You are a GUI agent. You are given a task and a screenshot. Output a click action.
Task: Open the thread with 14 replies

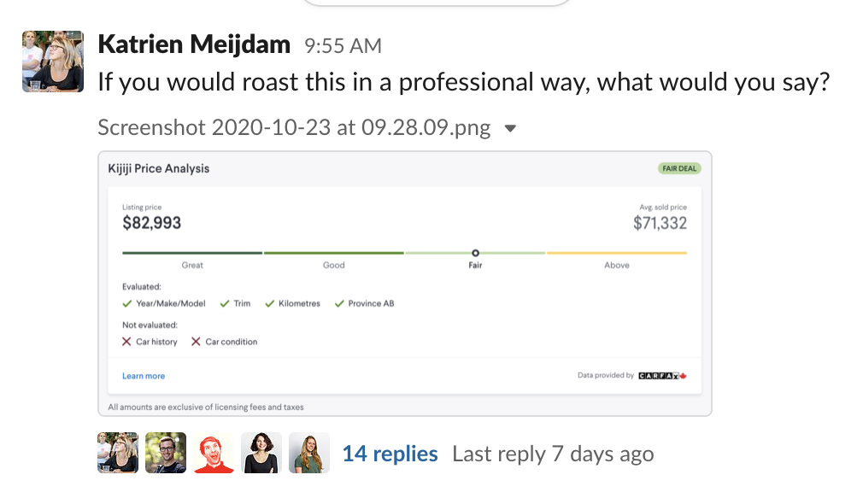(x=390, y=454)
